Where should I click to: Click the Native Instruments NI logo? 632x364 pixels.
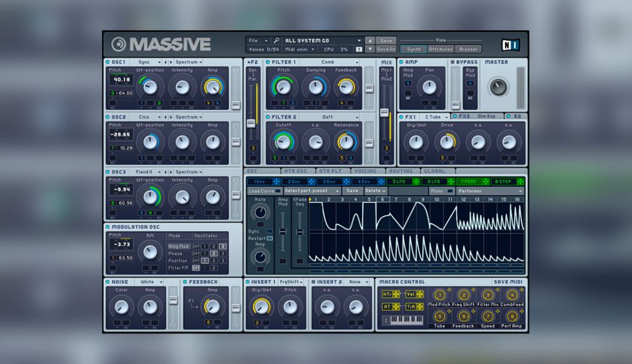pyautogui.click(x=510, y=44)
